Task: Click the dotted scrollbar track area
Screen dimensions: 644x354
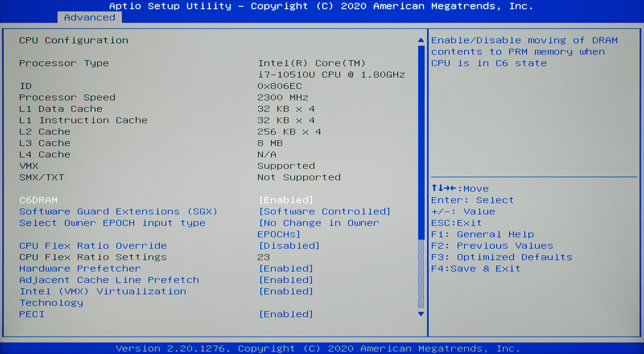Action: [x=421, y=273]
